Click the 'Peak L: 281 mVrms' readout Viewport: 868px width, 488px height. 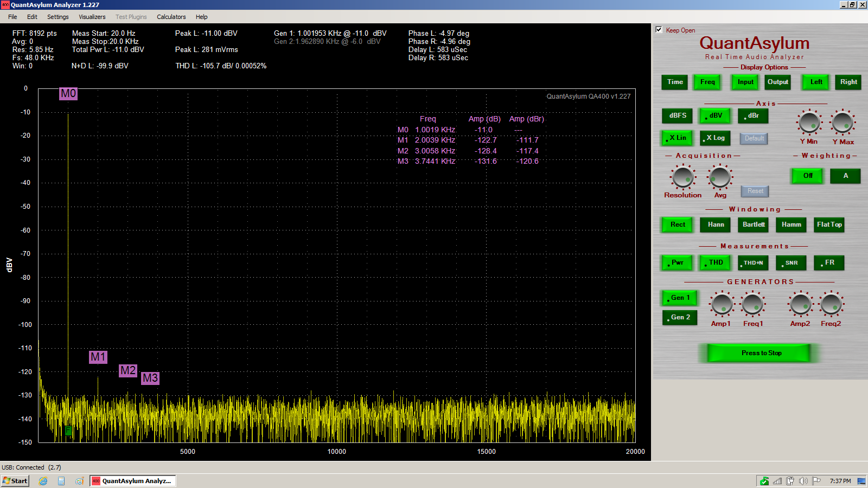(207, 49)
